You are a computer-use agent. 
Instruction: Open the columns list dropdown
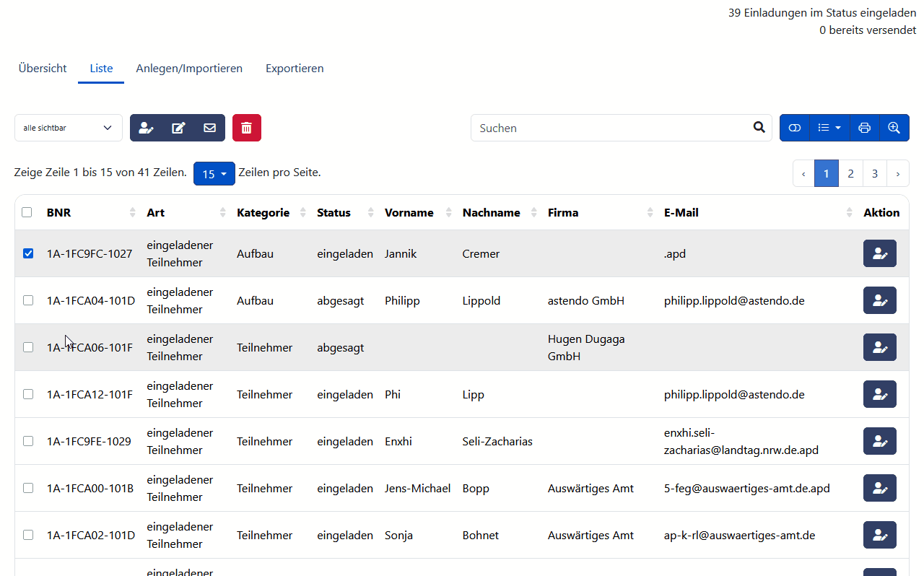[x=829, y=128]
